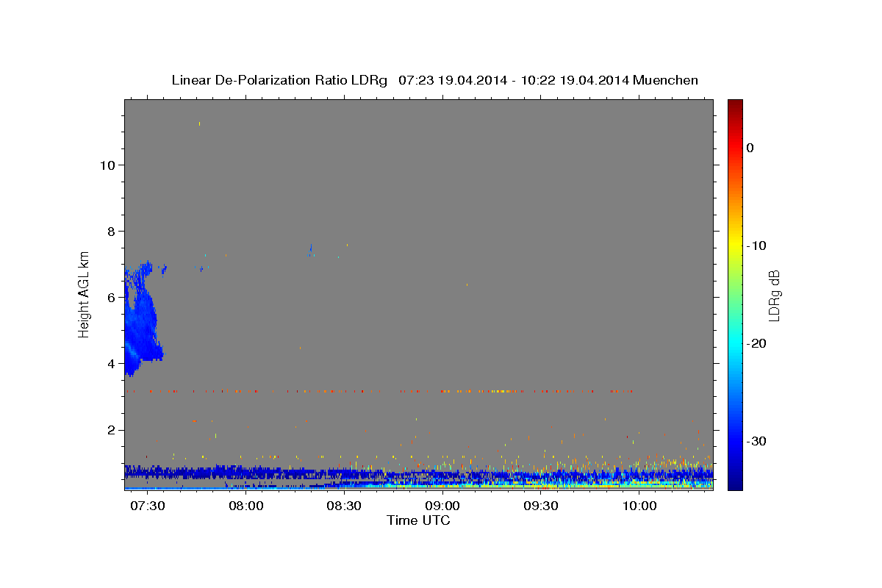
Task: Click the 07:30 time tick label
Action: [148, 506]
